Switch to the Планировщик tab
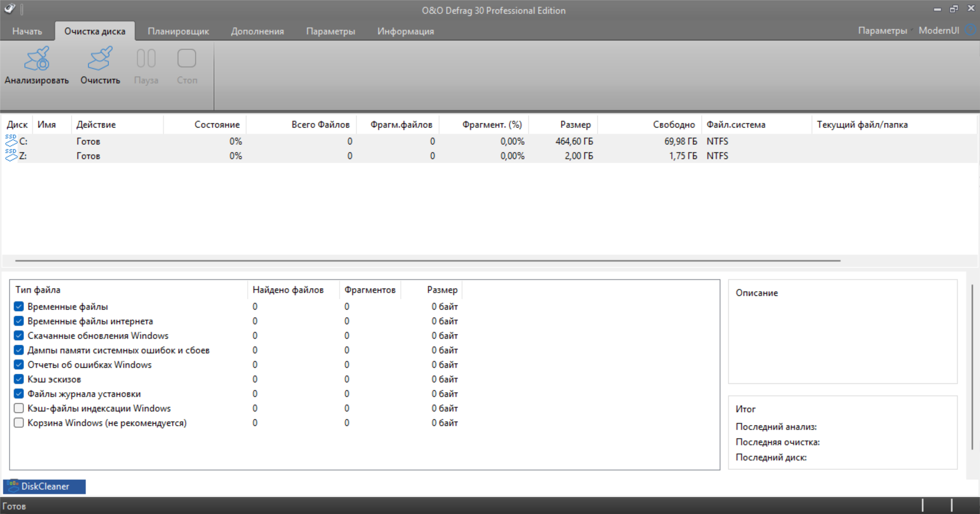The height and width of the screenshot is (514, 980). [178, 31]
